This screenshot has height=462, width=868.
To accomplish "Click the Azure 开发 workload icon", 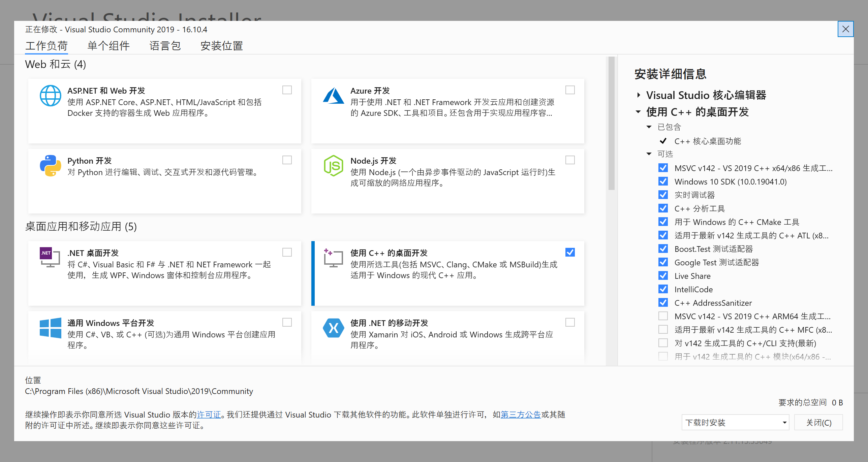I will (333, 96).
